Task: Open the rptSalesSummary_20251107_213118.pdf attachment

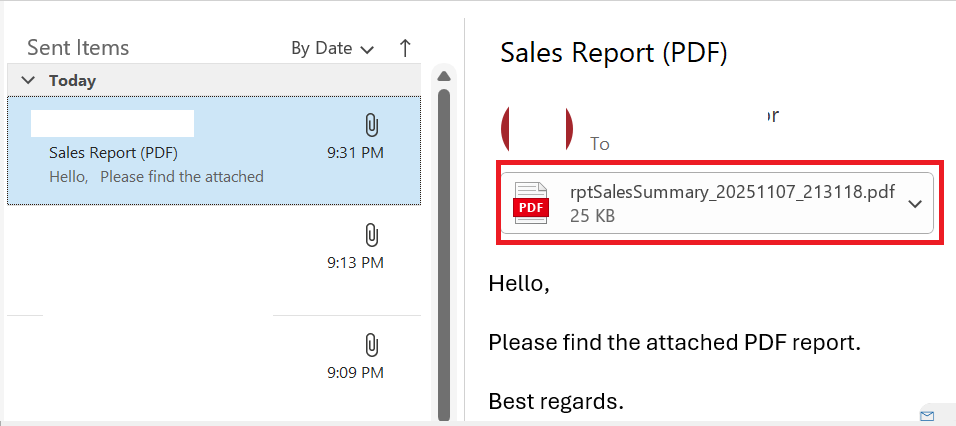Action: [716, 203]
